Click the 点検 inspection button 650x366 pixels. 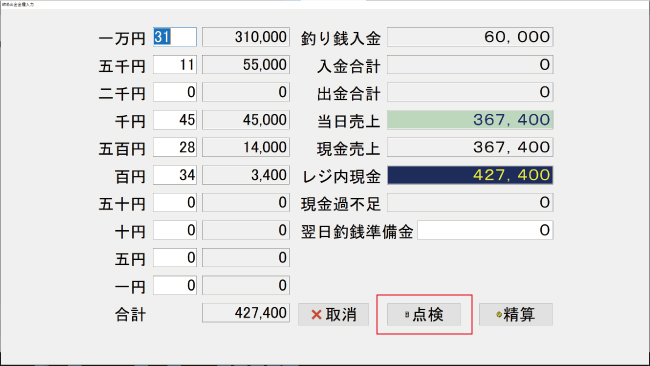424,315
